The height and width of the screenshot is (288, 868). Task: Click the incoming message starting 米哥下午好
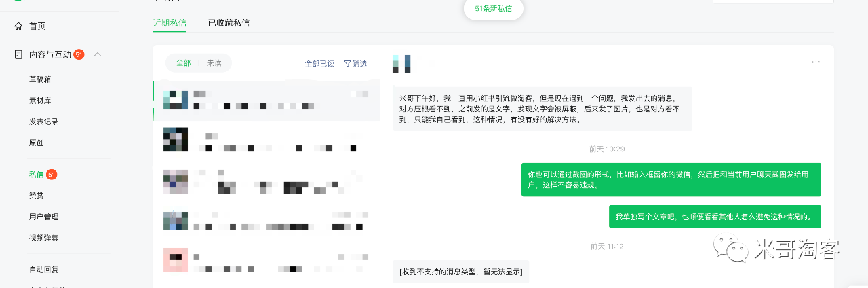pos(542,109)
